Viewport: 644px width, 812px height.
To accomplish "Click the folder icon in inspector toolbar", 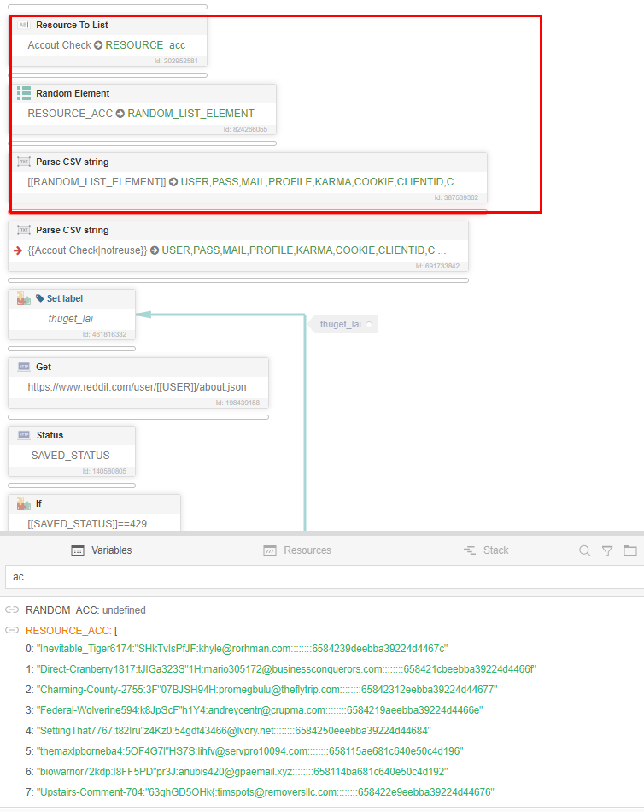I will (x=630, y=551).
